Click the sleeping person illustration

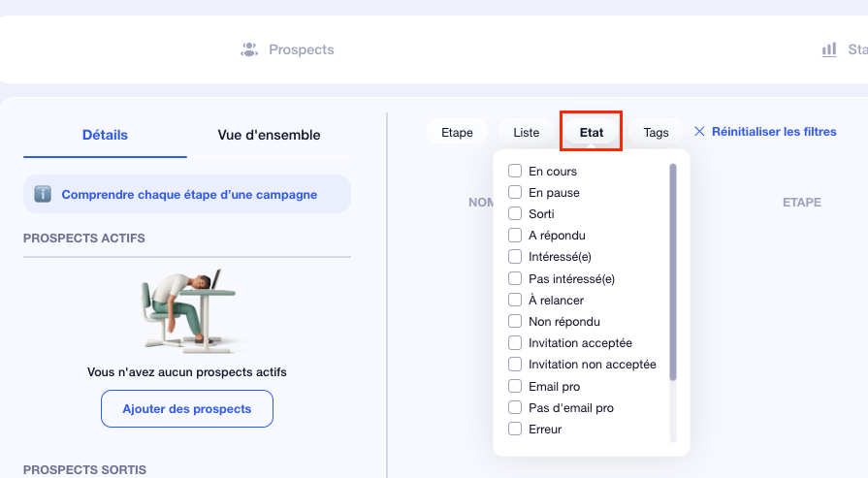[x=184, y=310]
